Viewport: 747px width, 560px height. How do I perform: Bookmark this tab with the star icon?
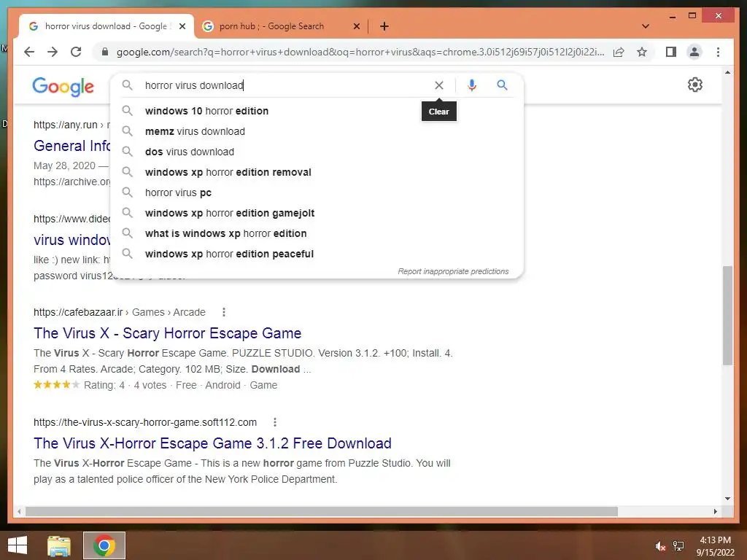tap(642, 52)
